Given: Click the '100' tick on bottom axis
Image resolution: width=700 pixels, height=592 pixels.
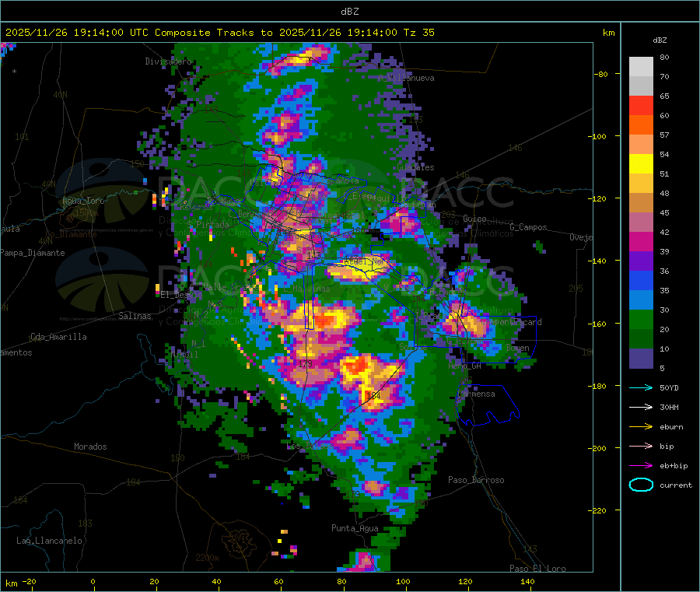Looking at the screenshot, I should pyautogui.click(x=403, y=581).
